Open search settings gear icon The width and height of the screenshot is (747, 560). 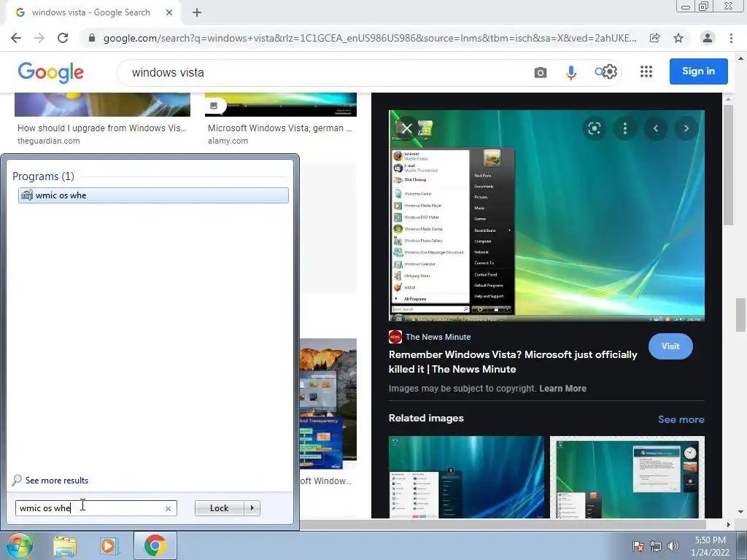point(611,71)
